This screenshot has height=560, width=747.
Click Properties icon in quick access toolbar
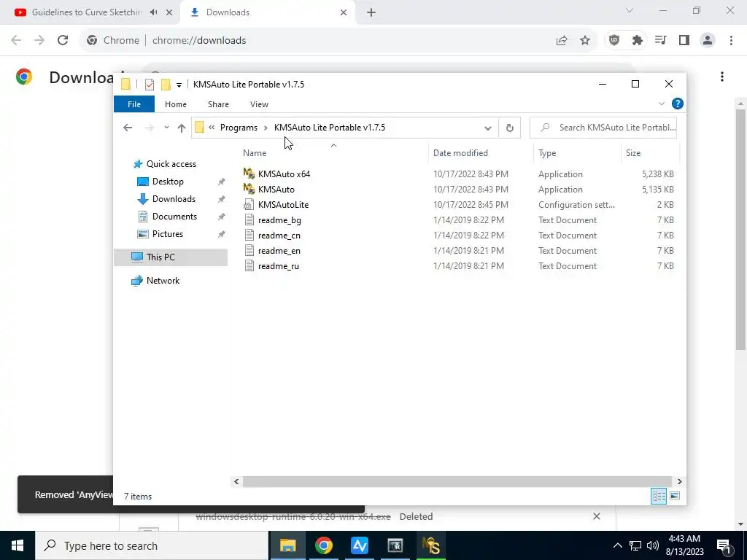coord(149,85)
